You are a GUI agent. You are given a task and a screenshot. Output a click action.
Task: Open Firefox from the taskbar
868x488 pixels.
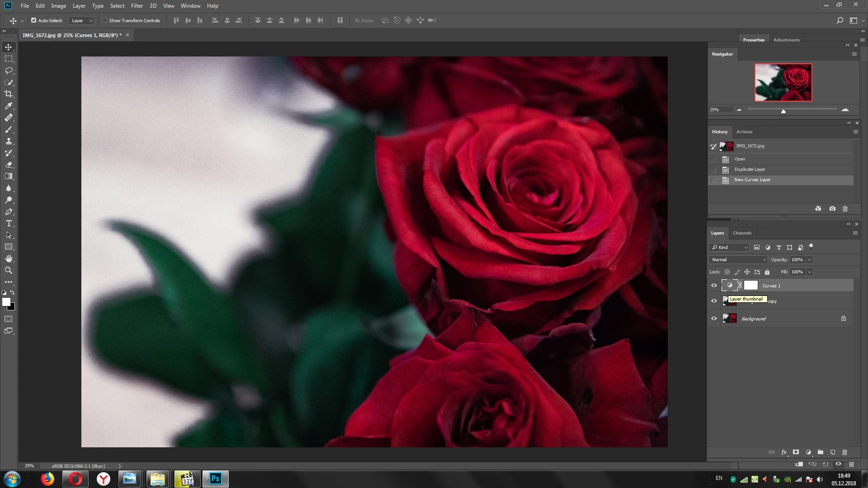(47, 479)
